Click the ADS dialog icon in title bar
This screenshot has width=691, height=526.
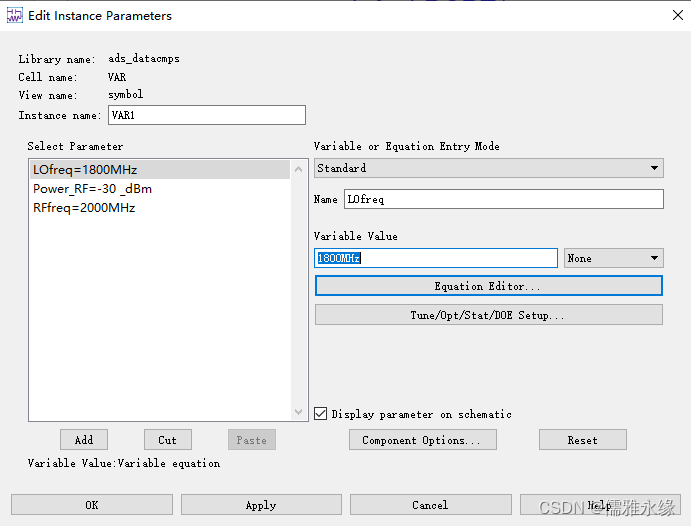(x=15, y=15)
